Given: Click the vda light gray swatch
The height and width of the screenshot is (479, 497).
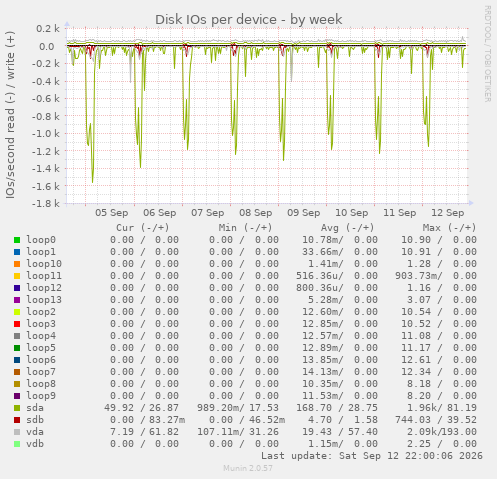Looking at the screenshot, I should click(17, 432).
